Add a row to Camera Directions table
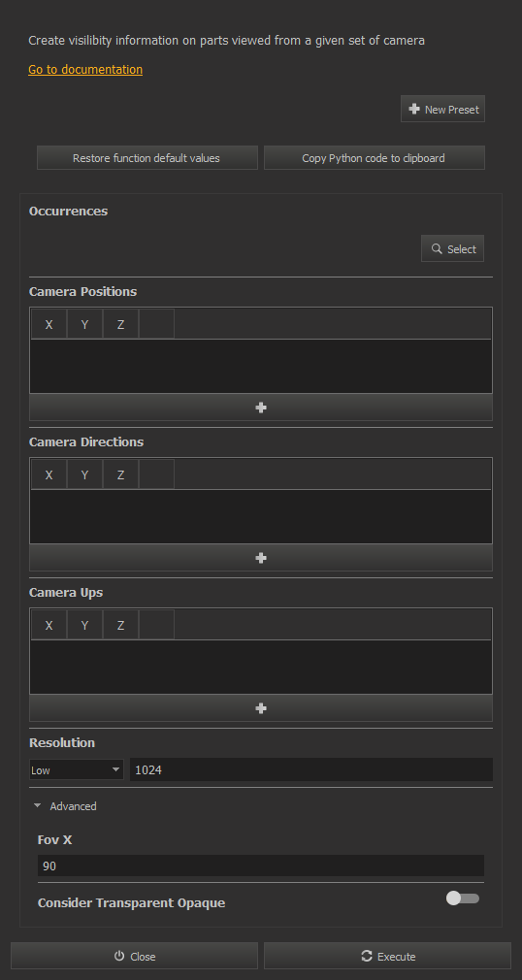Screen dimensions: 522x980 tap(261, 558)
